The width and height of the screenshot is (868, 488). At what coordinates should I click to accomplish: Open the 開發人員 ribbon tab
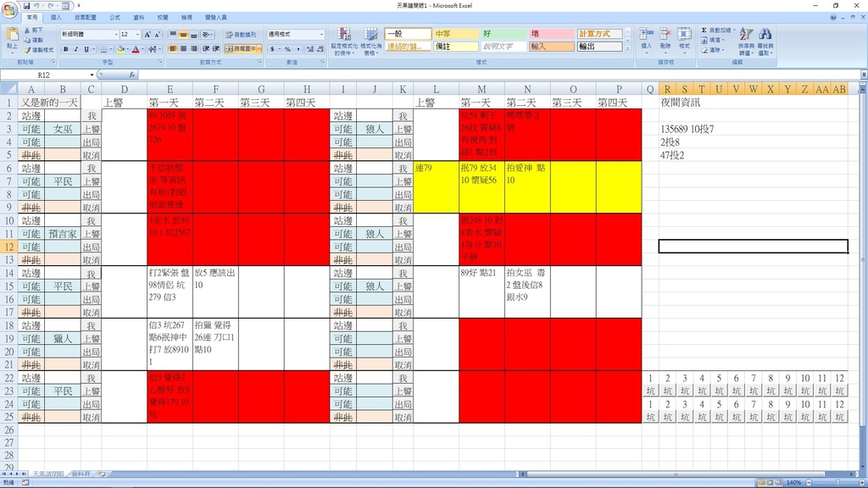pyautogui.click(x=216, y=17)
